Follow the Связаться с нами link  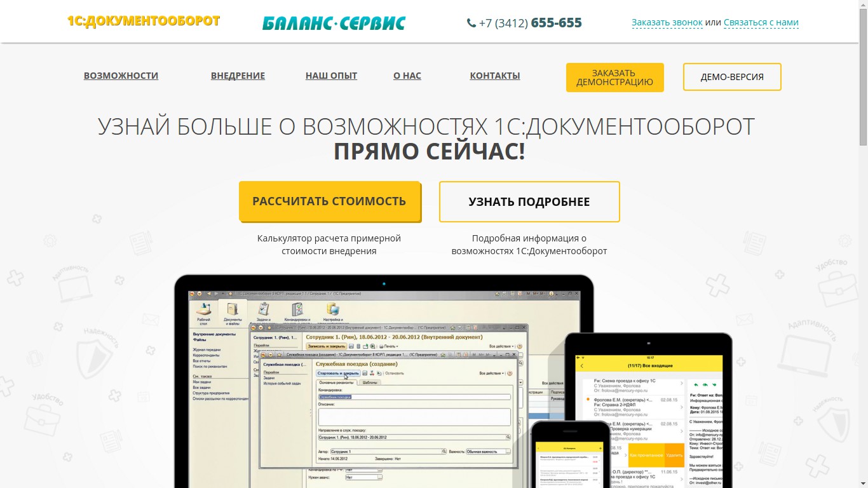(761, 23)
